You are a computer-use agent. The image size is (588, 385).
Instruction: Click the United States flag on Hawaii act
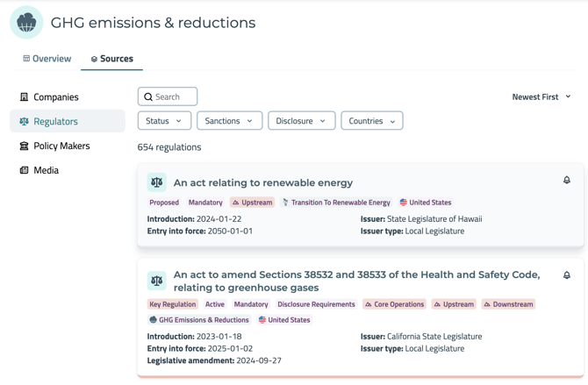pyautogui.click(x=404, y=203)
